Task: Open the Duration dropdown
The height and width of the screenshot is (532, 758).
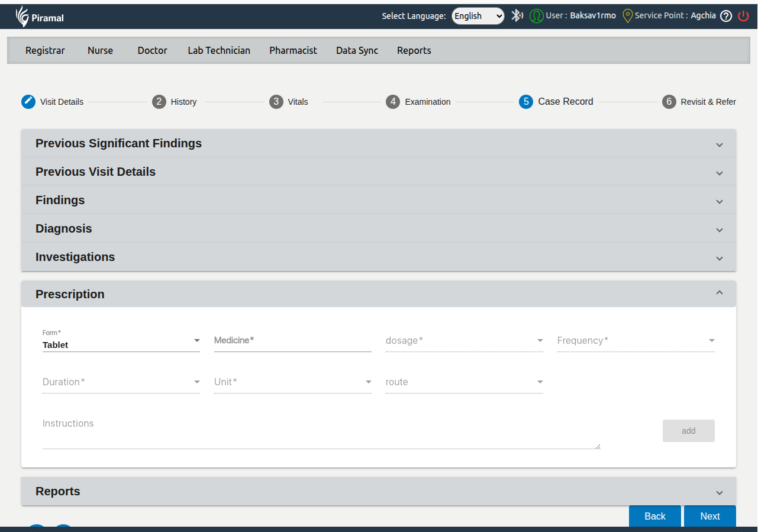Action: tap(121, 382)
